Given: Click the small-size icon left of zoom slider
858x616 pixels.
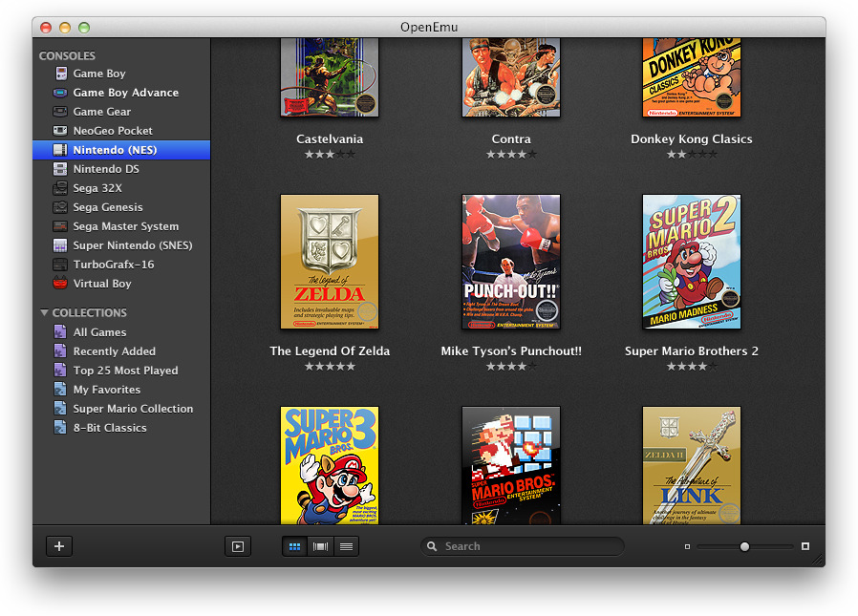Looking at the screenshot, I should (x=687, y=546).
